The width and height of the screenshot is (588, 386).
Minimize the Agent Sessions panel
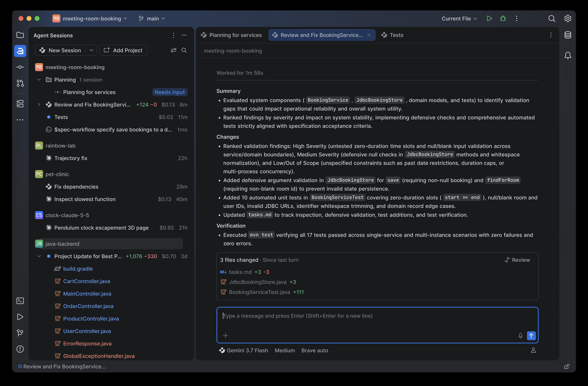click(184, 35)
